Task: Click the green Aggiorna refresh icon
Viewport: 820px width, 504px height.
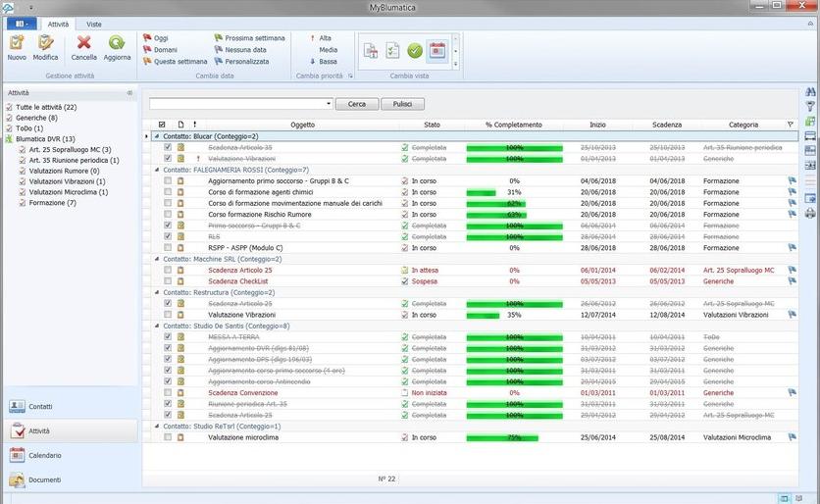Action: [x=117, y=43]
